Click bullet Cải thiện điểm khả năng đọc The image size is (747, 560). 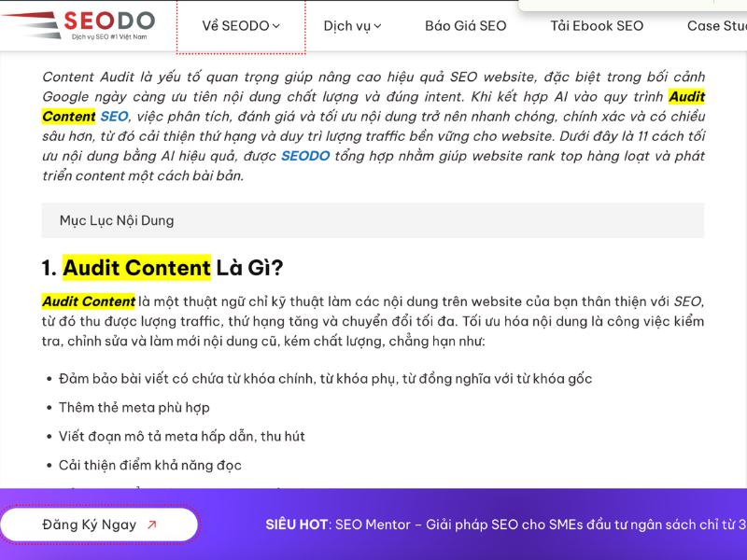pos(149,465)
